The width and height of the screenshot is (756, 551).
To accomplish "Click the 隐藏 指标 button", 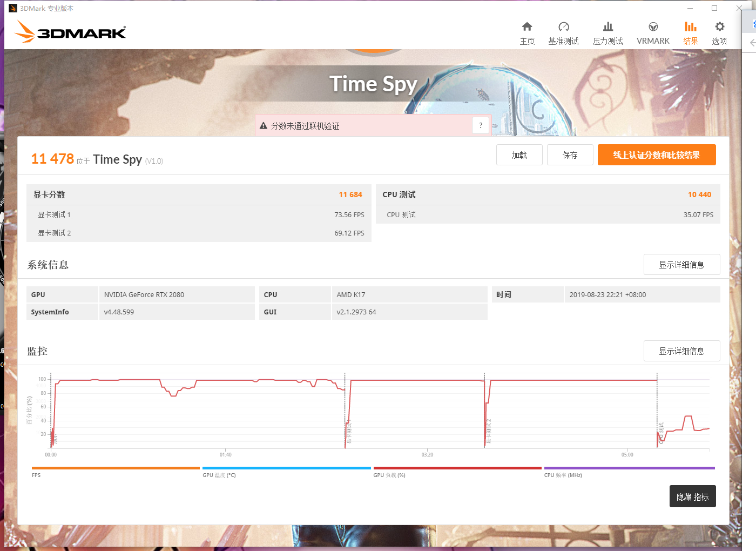I will click(x=693, y=496).
